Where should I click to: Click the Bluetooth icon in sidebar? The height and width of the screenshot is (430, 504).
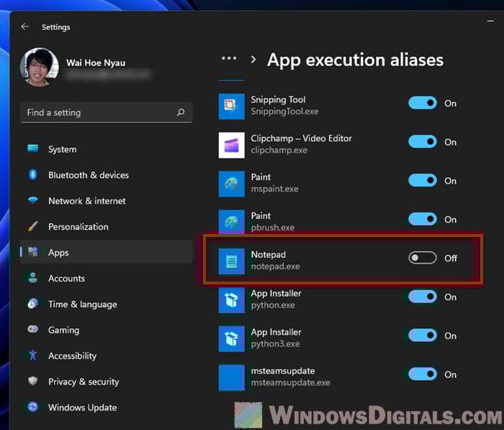point(33,174)
